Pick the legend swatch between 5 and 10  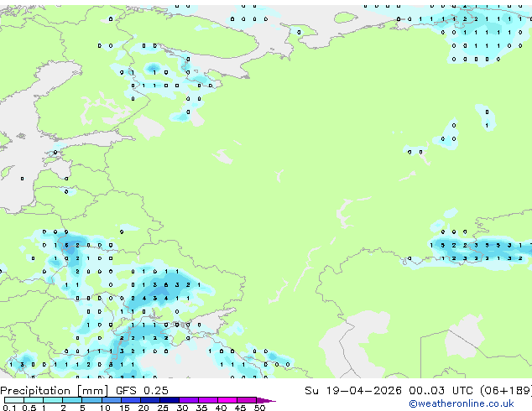coord(92,400)
